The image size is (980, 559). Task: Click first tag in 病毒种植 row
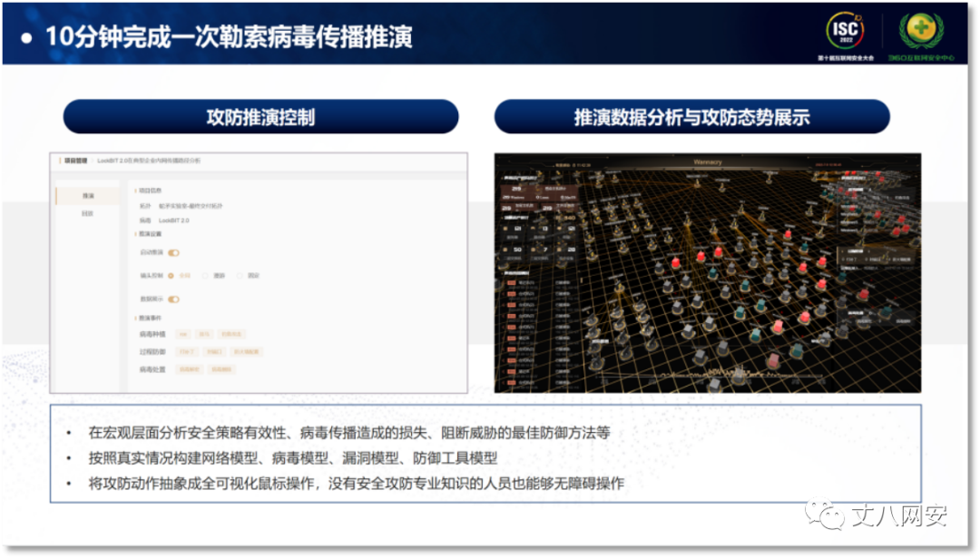tap(183, 335)
